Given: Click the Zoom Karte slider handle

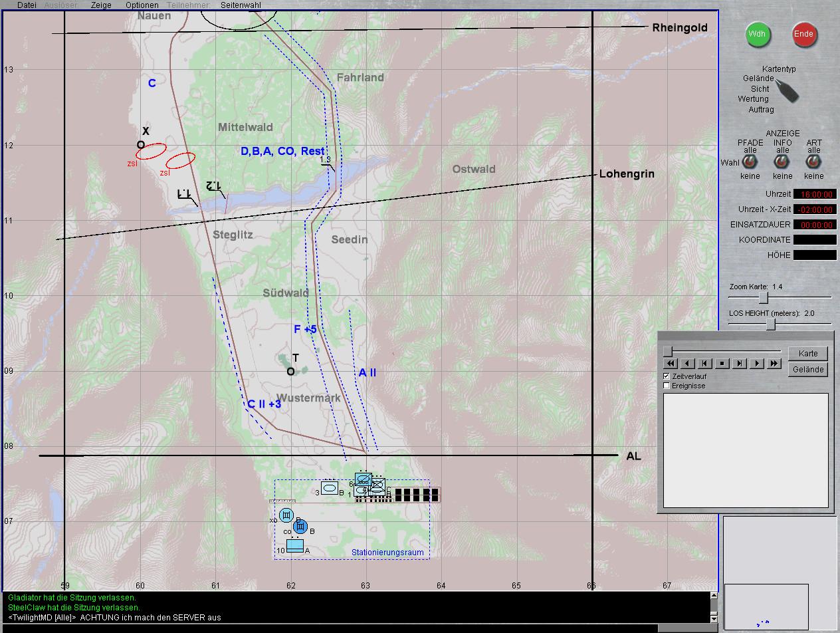Looking at the screenshot, I should click(764, 298).
